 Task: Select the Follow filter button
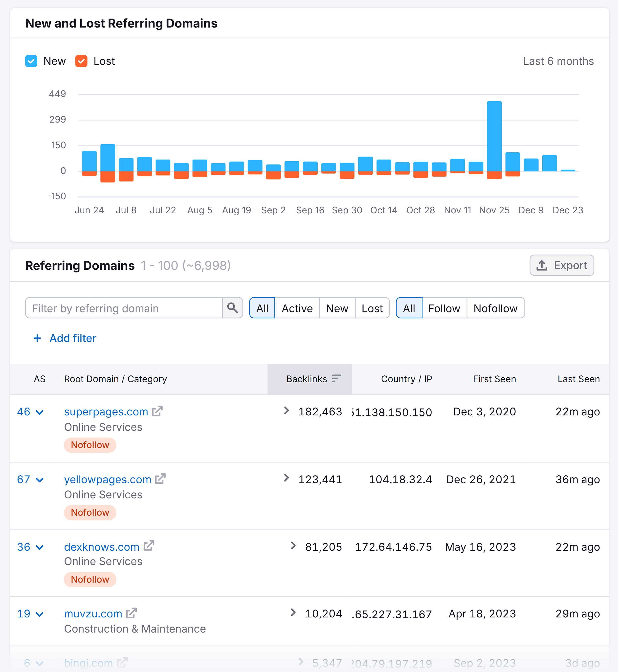[444, 308]
